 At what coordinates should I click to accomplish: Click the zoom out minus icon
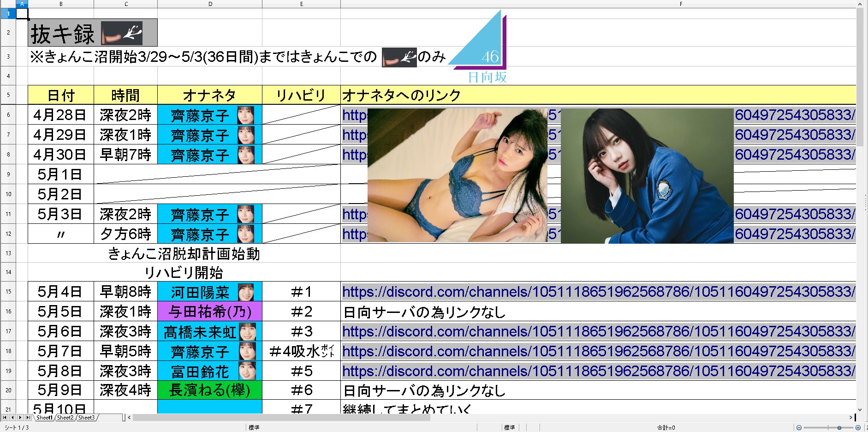[x=799, y=428]
